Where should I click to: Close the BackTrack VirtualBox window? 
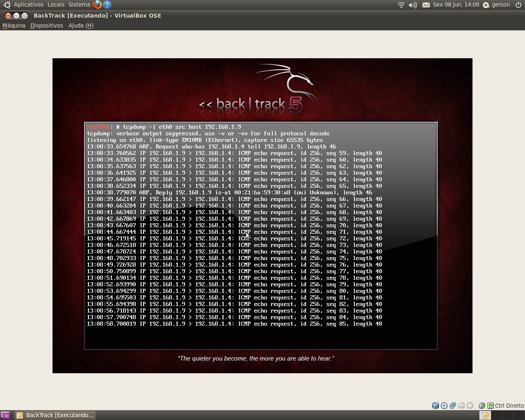tap(8, 16)
